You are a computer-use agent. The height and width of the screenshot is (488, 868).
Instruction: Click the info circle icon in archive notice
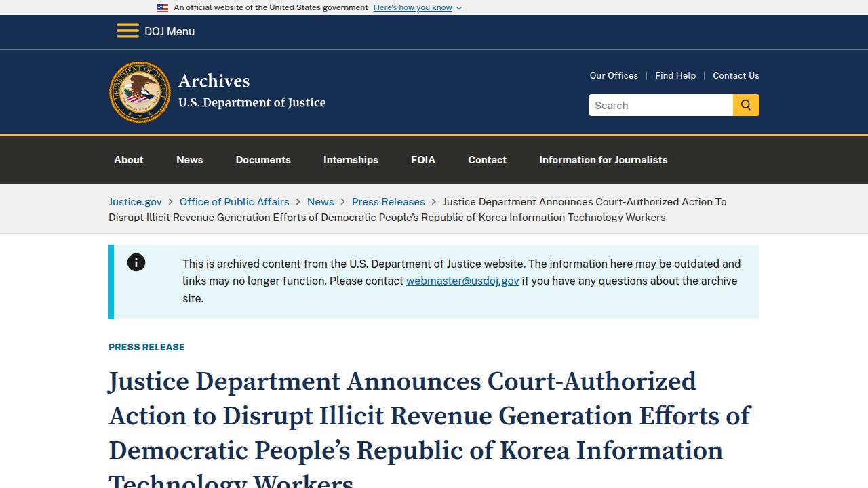click(x=136, y=262)
